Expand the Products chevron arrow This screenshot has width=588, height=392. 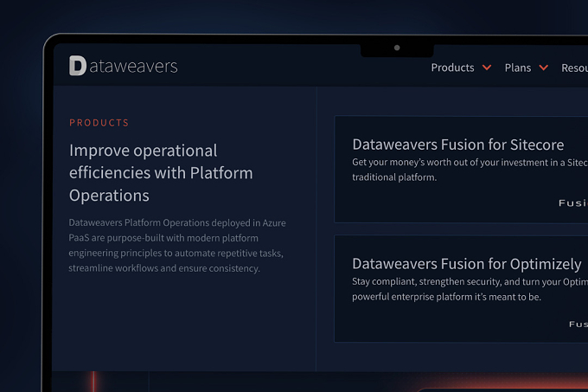point(487,67)
